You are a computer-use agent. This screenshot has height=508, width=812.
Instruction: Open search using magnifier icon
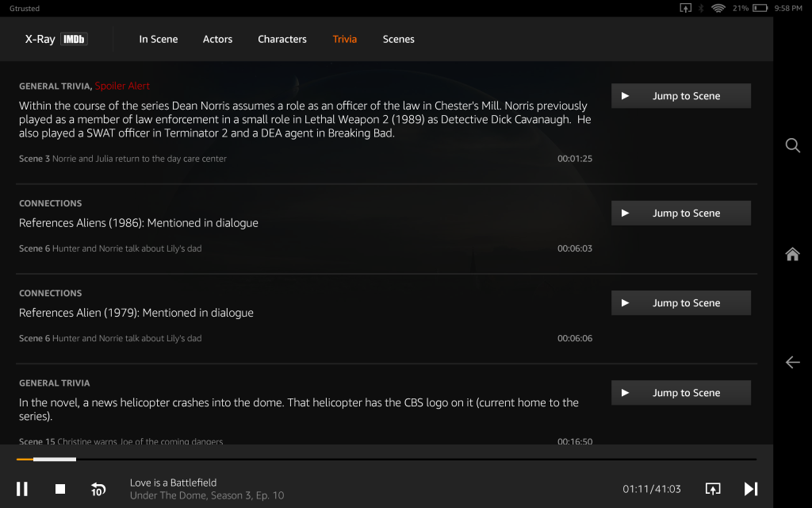[x=792, y=145]
